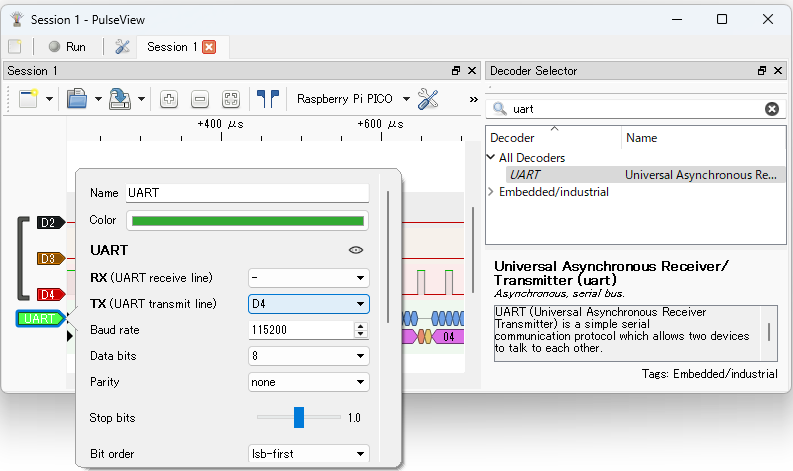Clear the uart decoder search text
The height and width of the screenshot is (471, 793).
click(x=772, y=109)
